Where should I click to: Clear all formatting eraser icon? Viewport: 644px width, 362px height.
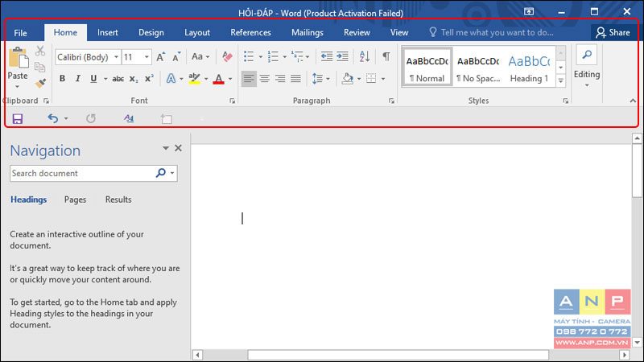(227, 57)
